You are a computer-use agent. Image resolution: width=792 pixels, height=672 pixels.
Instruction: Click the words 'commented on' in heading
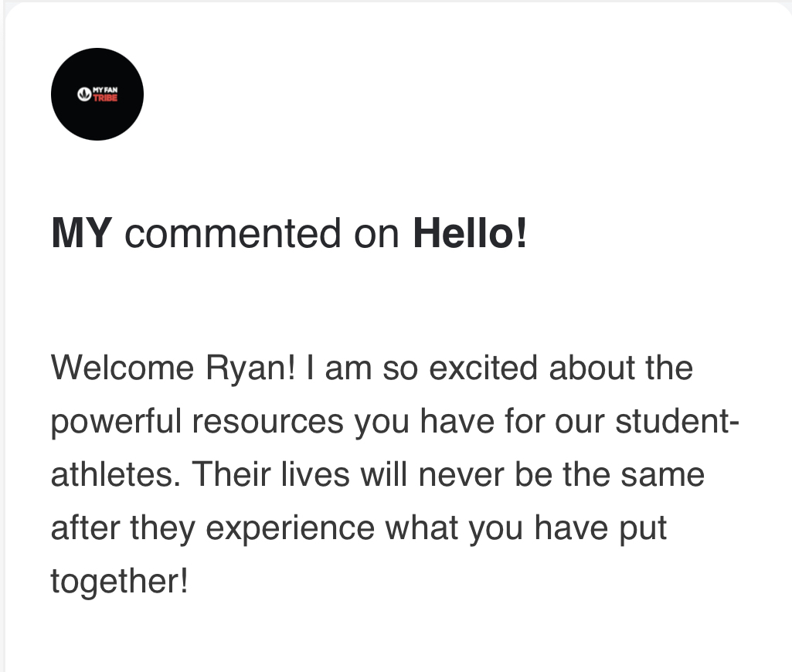(x=262, y=234)
